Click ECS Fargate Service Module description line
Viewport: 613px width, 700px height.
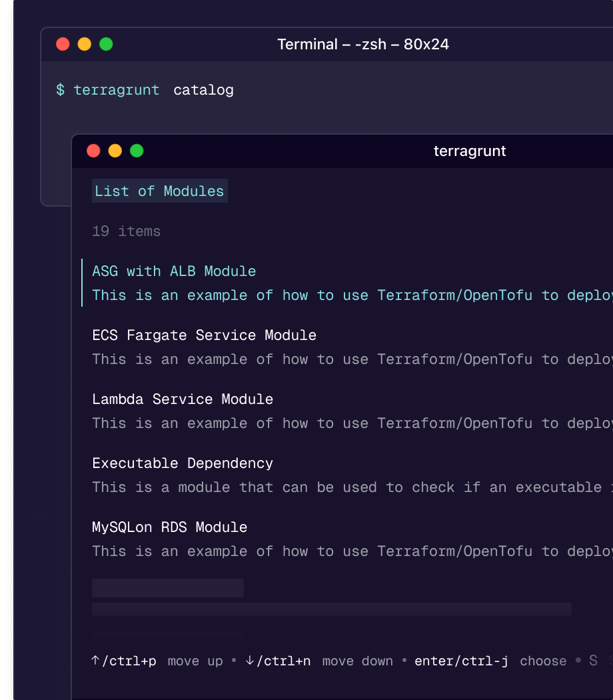pos(352,359)
